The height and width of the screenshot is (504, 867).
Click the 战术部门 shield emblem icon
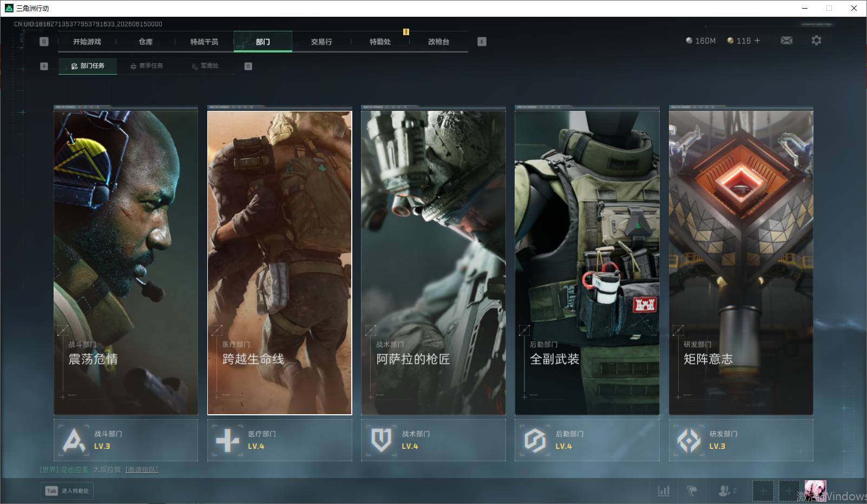(381, 440)
